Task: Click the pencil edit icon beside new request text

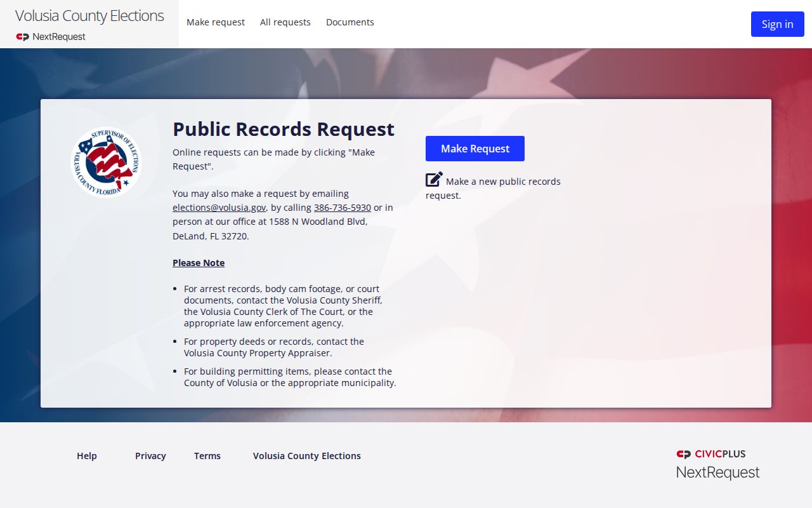Action: (434, 180)
